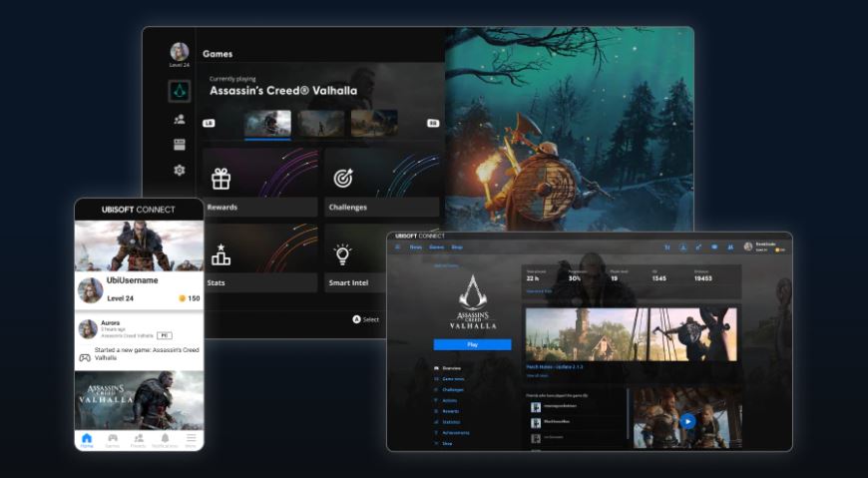Click the Currently playing Assassin's Creed Valhalla title
The height and width of the screenshot is (478, 868).
pos(283,91)
